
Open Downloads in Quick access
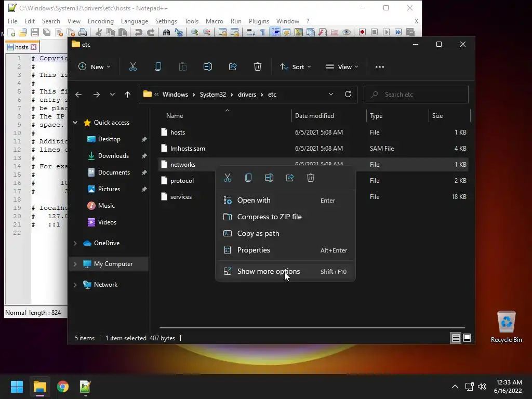113,156
